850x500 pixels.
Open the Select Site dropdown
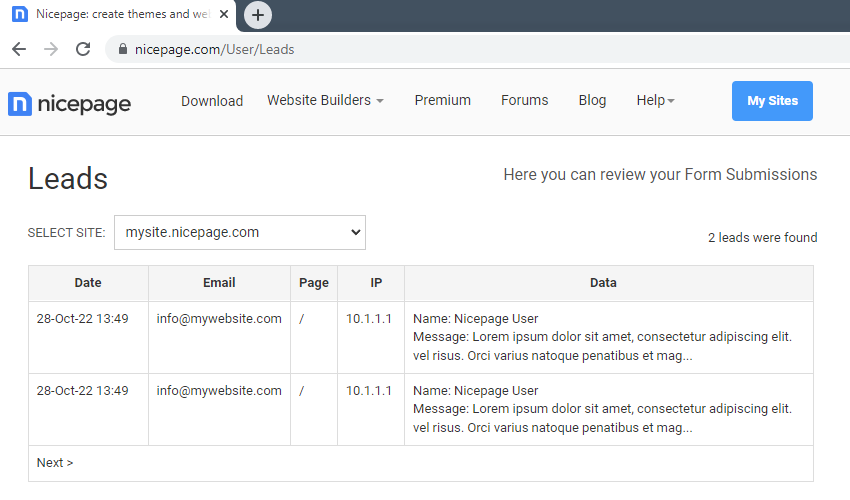pyautogui.click(x=240, y=233)
